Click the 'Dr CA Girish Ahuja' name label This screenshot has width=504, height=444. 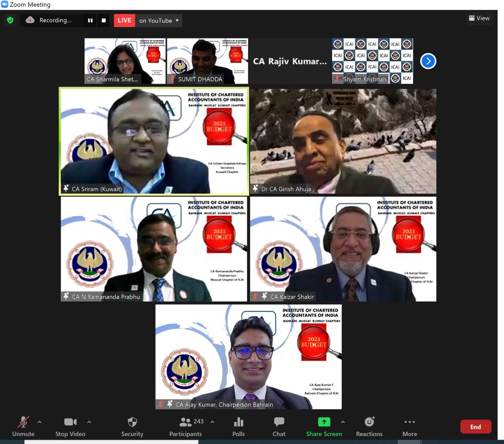[x=286, y=189]
